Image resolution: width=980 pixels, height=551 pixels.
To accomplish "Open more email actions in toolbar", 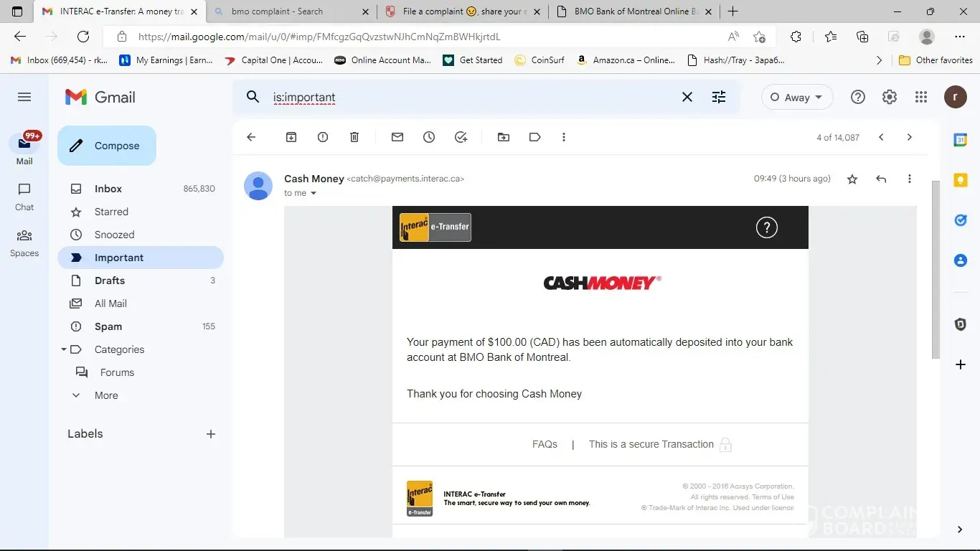I will 564,137.
